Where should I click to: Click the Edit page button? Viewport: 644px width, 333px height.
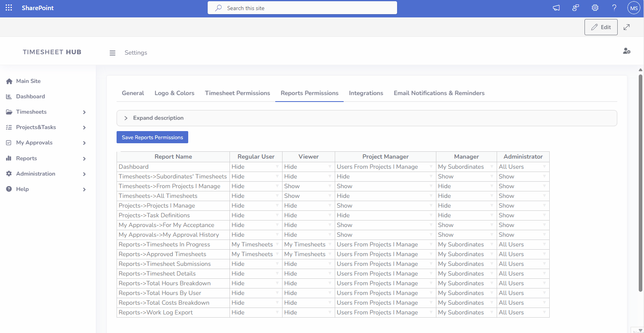[601, 27]
